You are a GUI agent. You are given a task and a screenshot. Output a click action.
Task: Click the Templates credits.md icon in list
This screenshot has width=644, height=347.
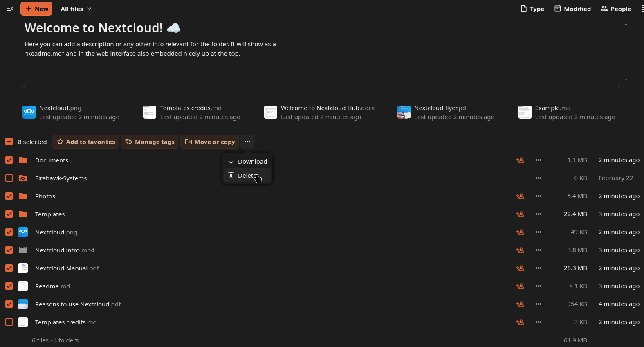[23, 322]
